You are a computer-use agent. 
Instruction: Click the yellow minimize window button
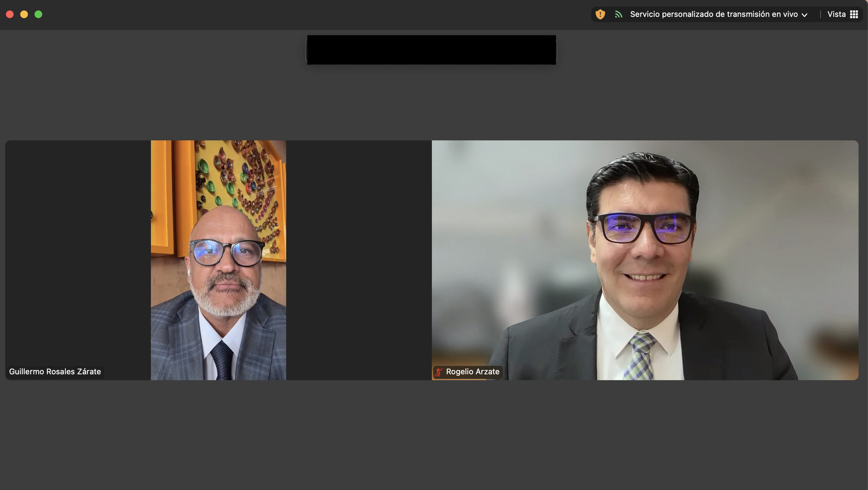(x=24, y=14)
